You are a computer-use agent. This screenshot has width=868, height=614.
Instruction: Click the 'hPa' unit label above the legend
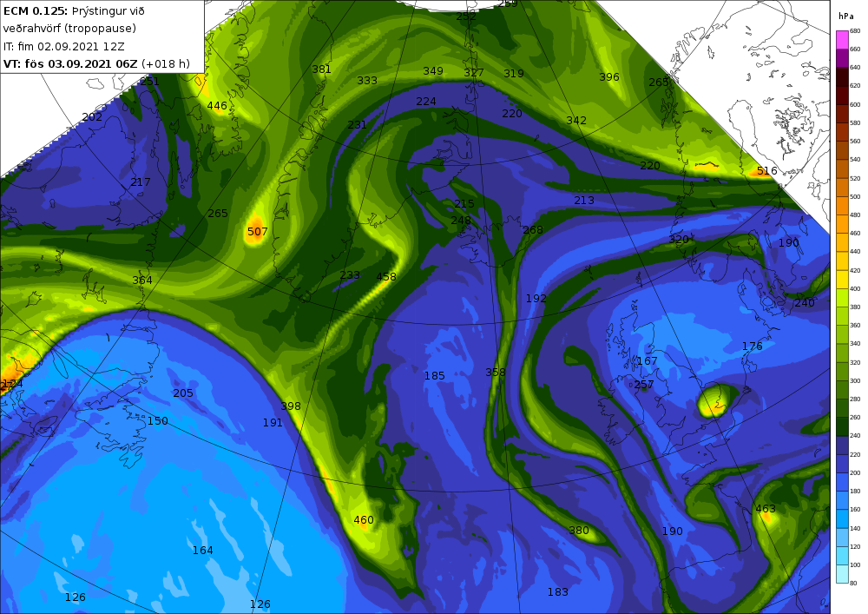(845, 16)
